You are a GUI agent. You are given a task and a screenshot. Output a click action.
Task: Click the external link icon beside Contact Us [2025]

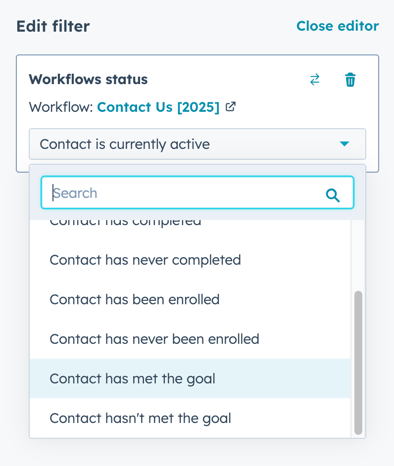(230, 107)
